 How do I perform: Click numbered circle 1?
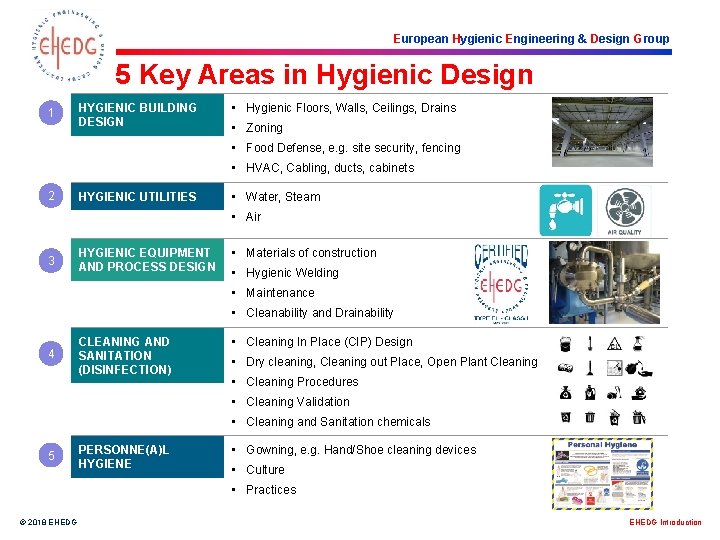pyautogui.click(x=51, y=112)
